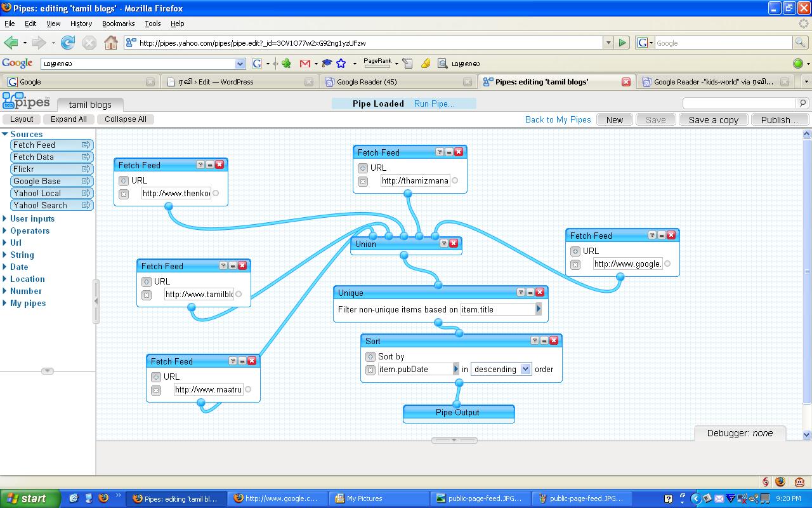Click the add URL plus icon in the thamizmana Fetch Feed

point(363,168)
